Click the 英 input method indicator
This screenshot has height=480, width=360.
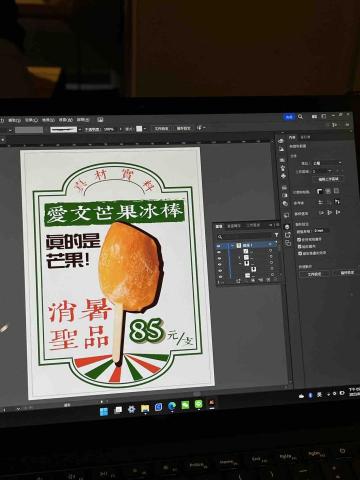coord(319,394)
